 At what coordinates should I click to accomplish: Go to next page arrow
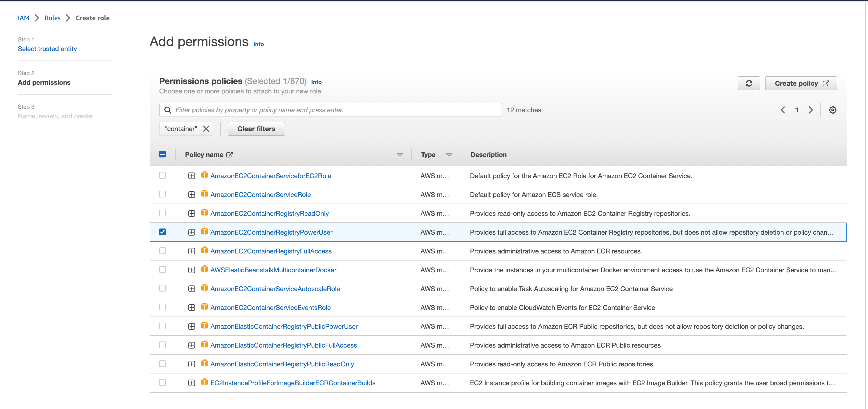[x=811, y=110]
